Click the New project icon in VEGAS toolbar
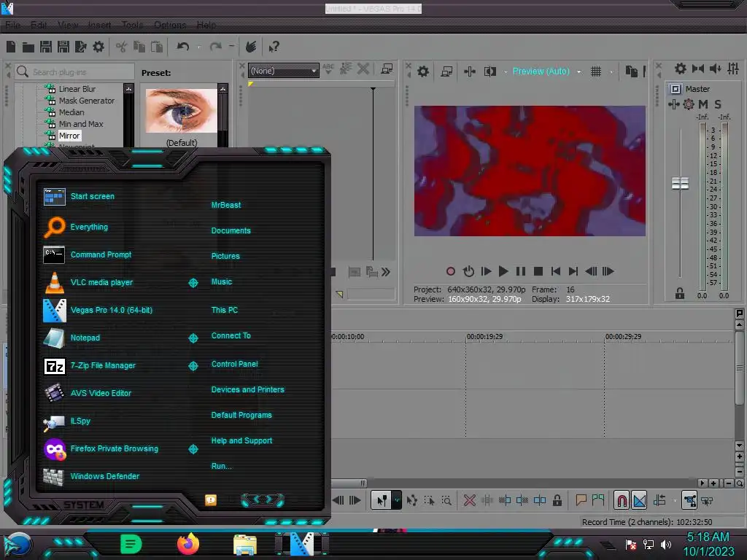The height and width of the screenshot is (560, 747). click(x=11, y=47)
